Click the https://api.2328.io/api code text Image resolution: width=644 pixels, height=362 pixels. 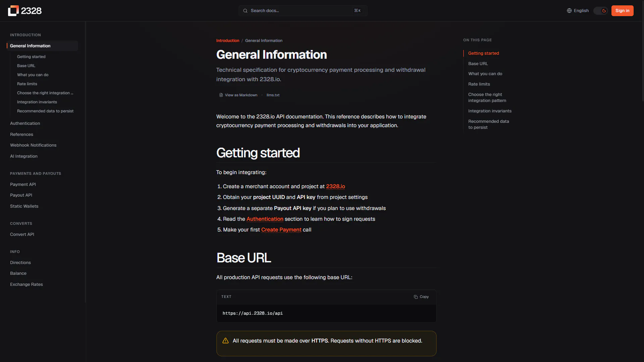click(253, 313)
